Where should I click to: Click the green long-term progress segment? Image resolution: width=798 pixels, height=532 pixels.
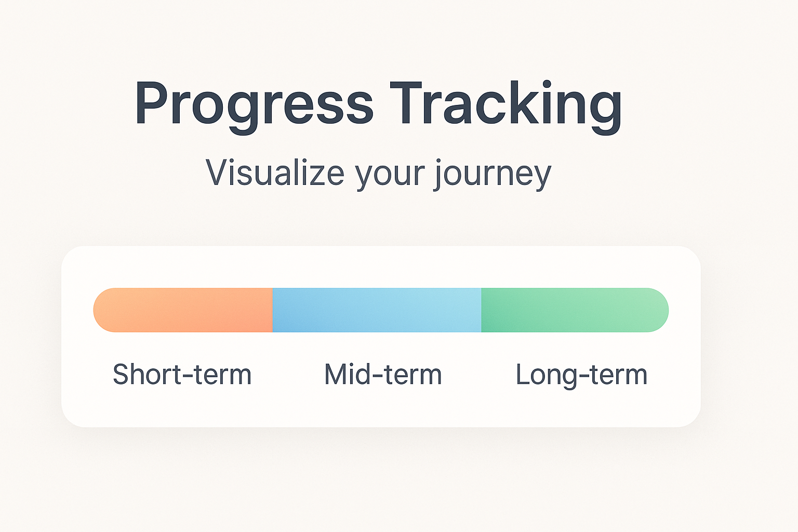(574, 310)
